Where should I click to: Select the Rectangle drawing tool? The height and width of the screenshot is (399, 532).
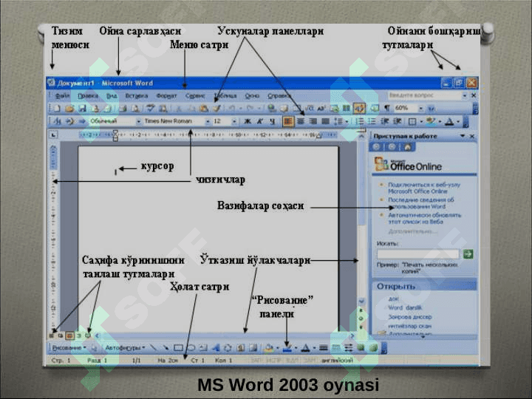pos(178,348)
